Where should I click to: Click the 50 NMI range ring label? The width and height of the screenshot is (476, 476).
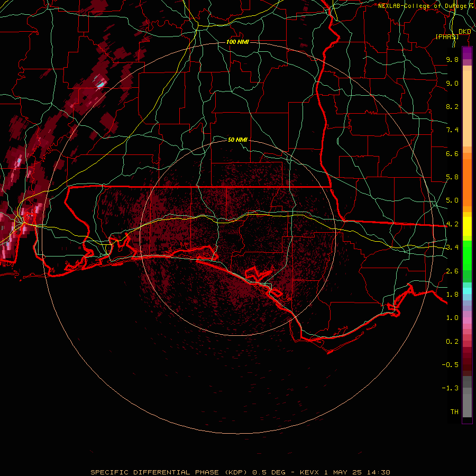point(237,140)
